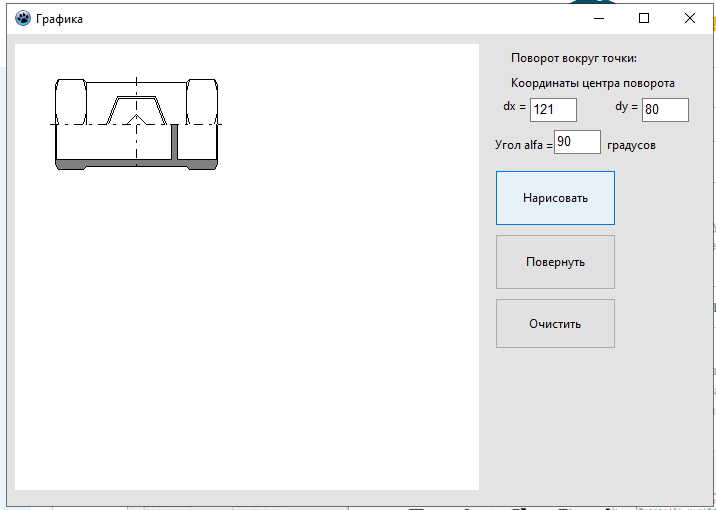This screenshot has height=510, width=716.
Task: Clear the canvas using the Очистить button
Action: (555, 324)
